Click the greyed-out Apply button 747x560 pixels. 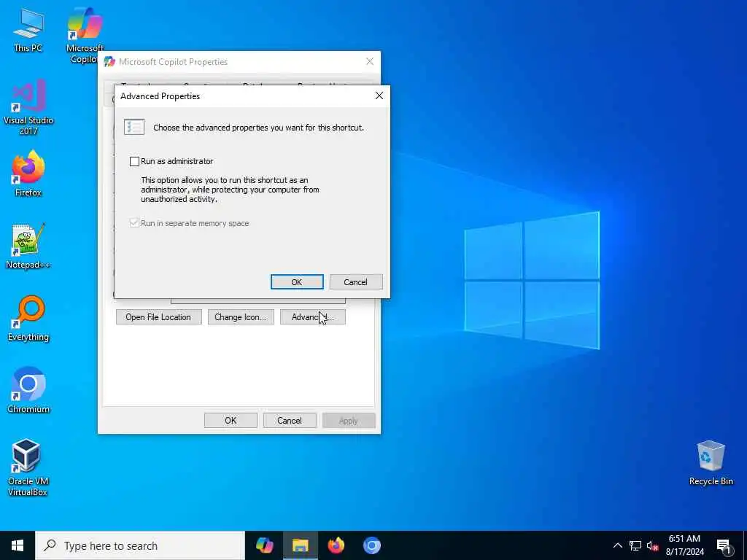(349, 421)
